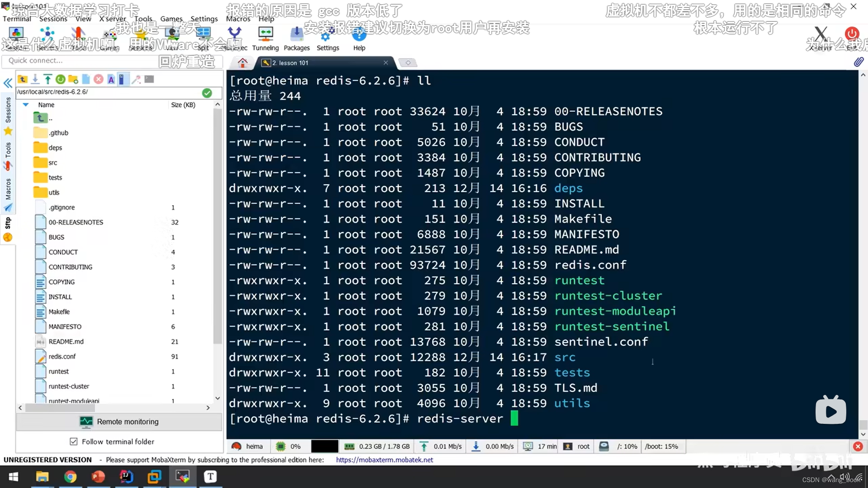Open Chrome from the Windows taskbar
The width and height of the screenshot is (868, 488).
[x=70, y=477]
